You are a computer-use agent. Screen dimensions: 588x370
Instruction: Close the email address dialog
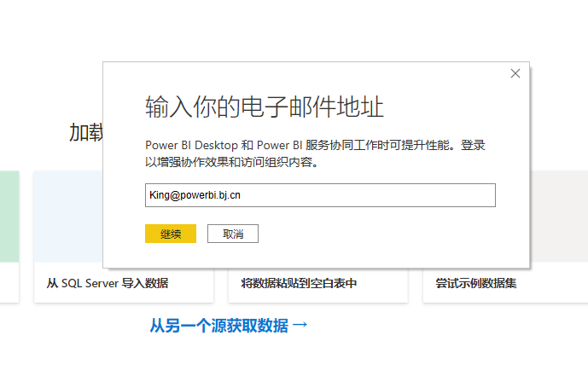tap(515, 73)
